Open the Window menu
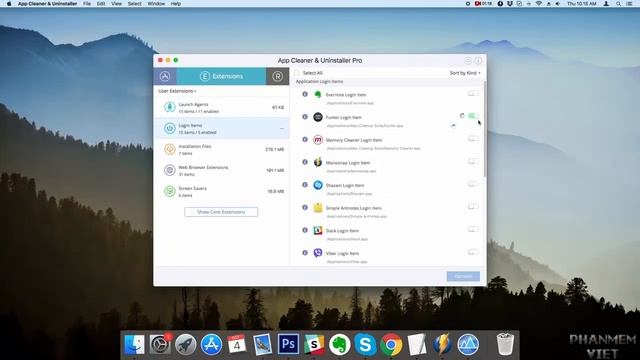640x360 pixels. pyautogui.click(x=156, y=4)
